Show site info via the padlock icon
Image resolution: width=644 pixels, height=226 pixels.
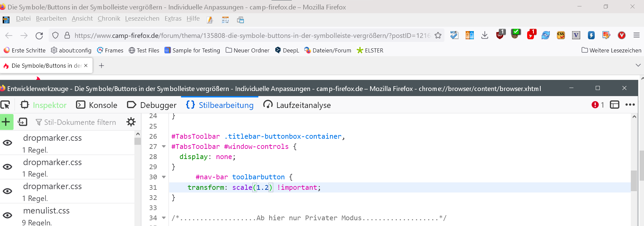pos(67,36)
